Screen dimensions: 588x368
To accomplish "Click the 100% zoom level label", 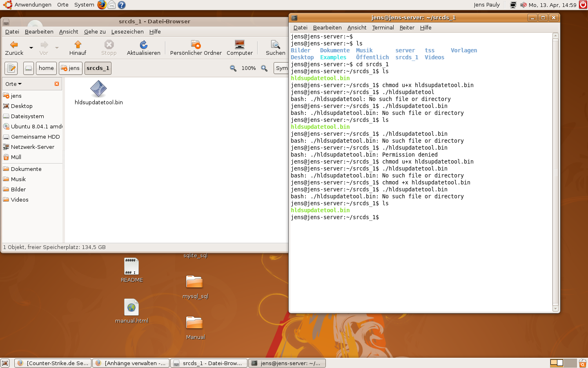I will (249, 68).
